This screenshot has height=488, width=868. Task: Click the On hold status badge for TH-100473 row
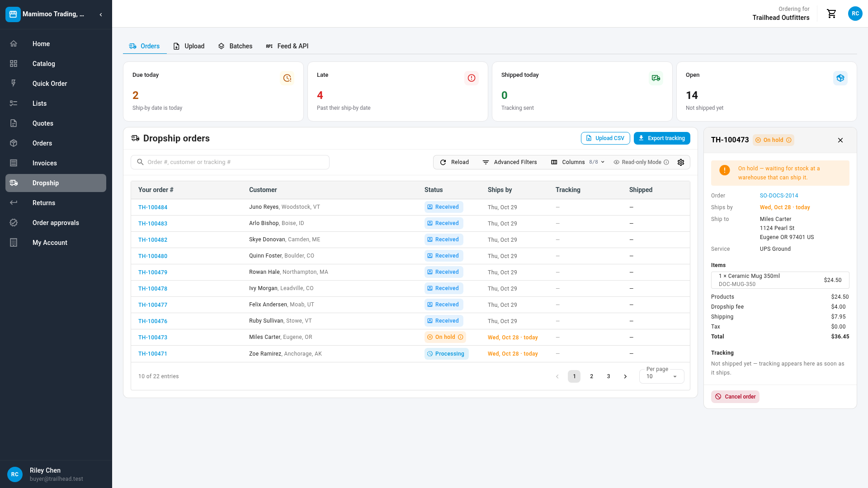point(445,337)
